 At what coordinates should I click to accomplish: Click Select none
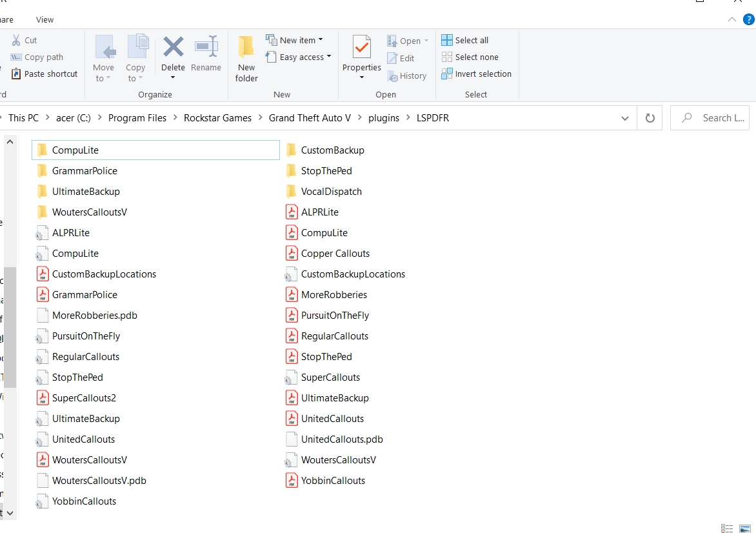click(x=470, y=57)
